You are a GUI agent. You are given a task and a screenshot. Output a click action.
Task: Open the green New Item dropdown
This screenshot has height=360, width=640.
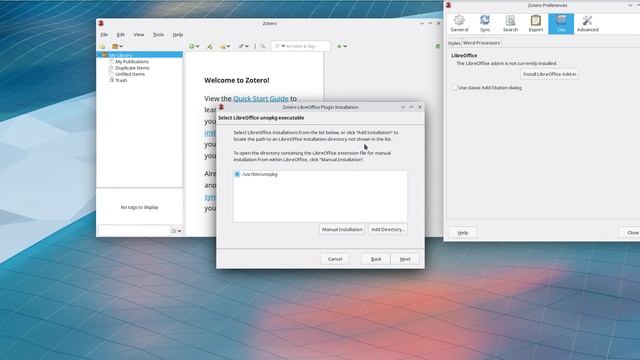tap(194, 47)
